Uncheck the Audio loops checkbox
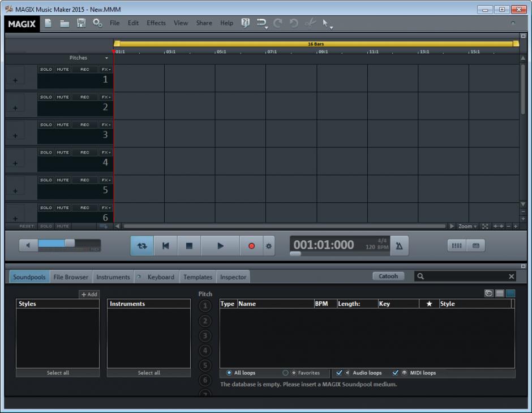 339,373
